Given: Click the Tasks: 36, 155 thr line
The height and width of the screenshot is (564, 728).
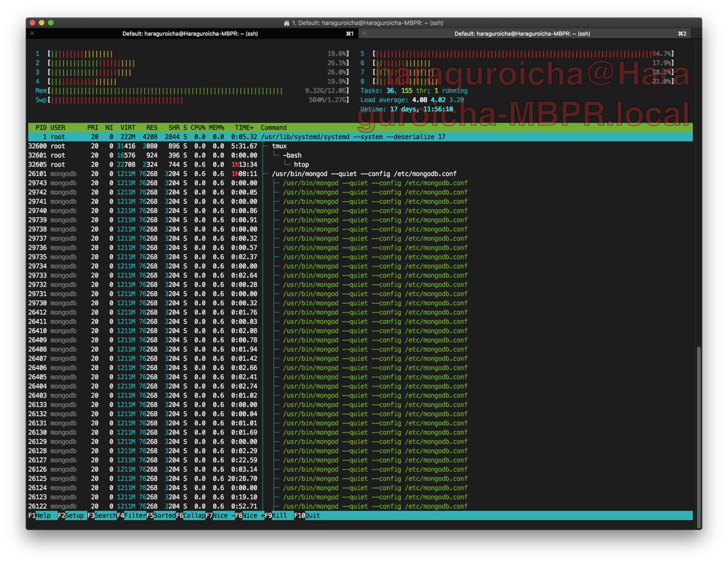Looking at the screenshot, I should (413, 90).
